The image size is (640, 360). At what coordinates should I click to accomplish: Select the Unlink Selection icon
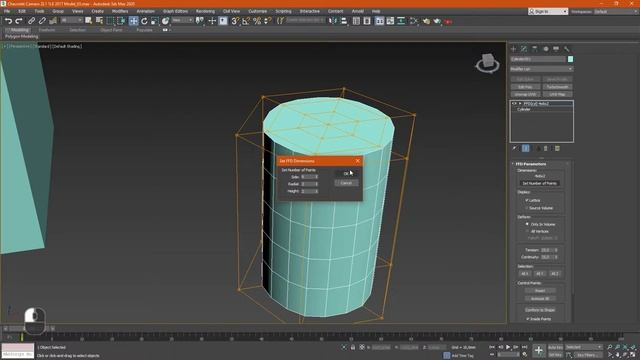(42, 21)
